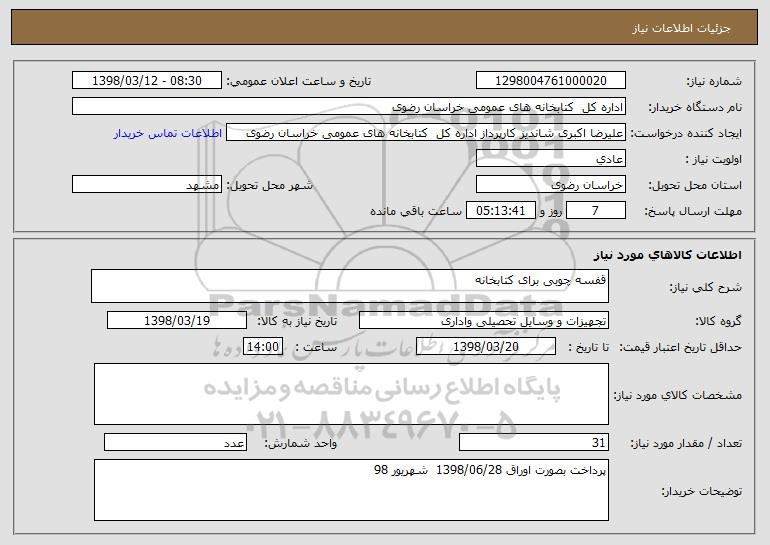The image size is (770, 545).
Task: Click the ساعت field showing 14:00
Action: (263, 346)
